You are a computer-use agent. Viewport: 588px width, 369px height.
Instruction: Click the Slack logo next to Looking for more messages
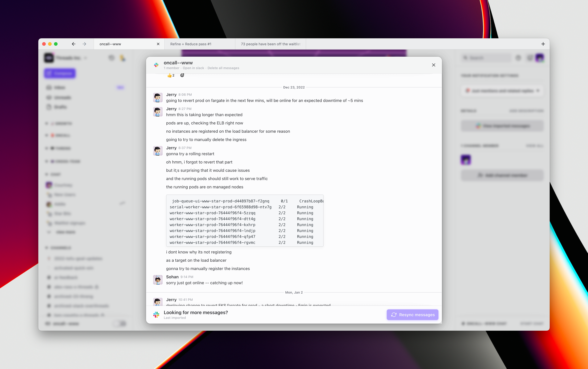156,315
